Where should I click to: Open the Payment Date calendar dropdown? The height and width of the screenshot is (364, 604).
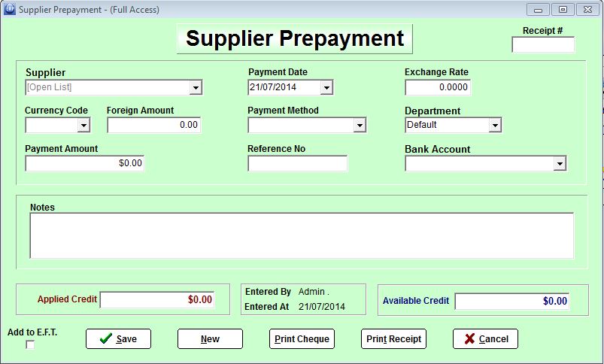click(326, 88)
